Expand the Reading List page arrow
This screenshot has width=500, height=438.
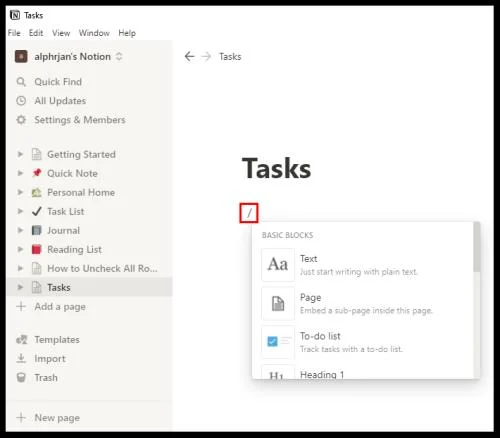pyautogui.click(x=20, y=249)
